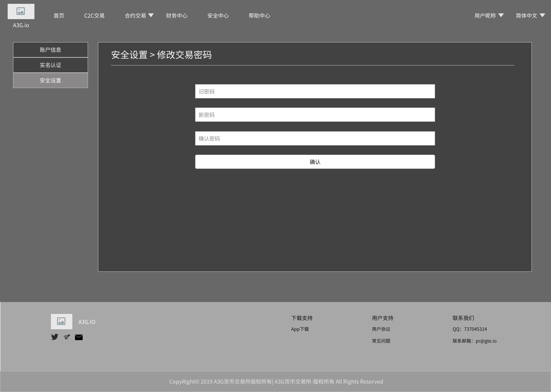Select the 安全设置 sidebar tab
This screenshot has width=551, height=392.
(x=51, y=80)
